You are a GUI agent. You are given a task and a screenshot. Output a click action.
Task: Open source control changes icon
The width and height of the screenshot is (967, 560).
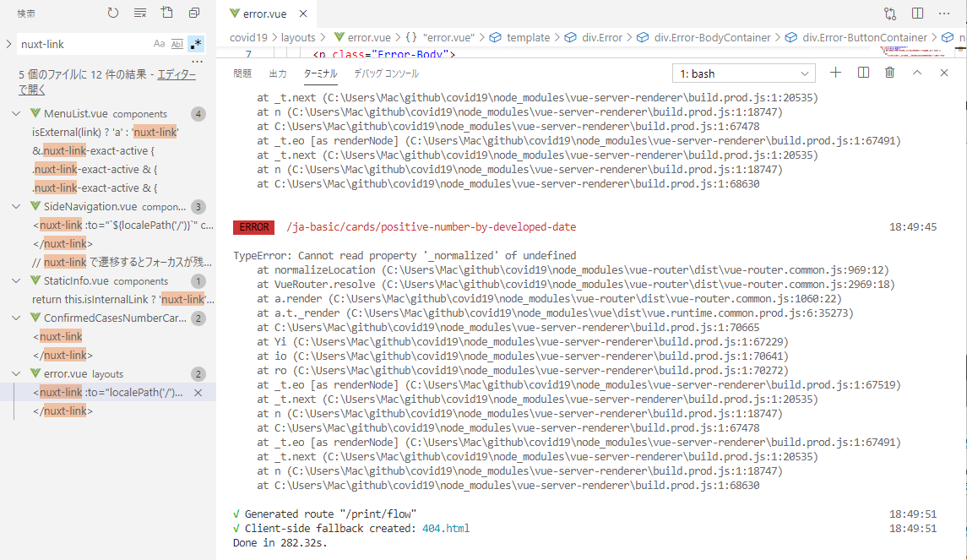890,14
